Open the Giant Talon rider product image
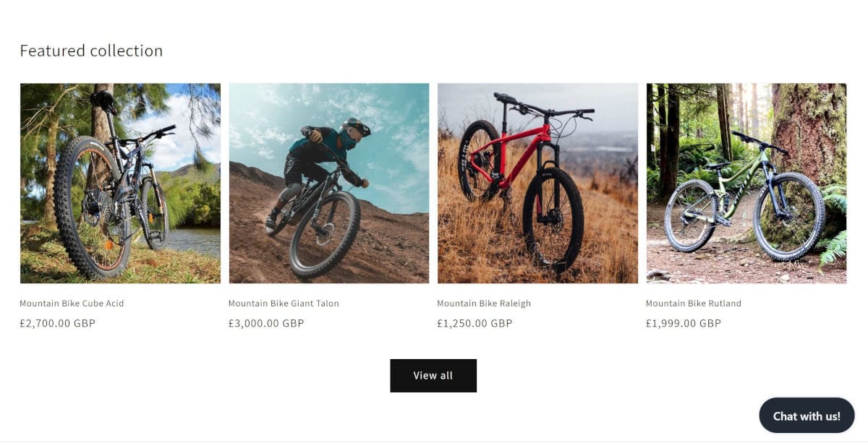 [328, 183]
